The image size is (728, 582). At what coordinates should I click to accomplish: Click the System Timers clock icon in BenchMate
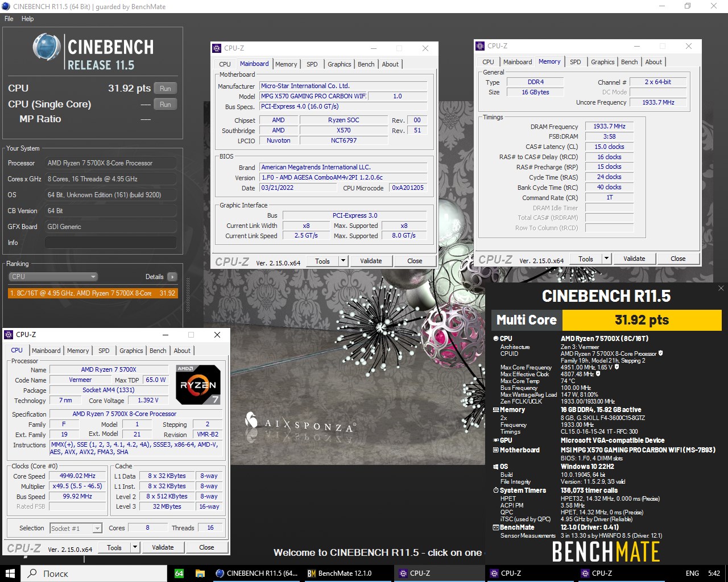[x=495, y=490]
